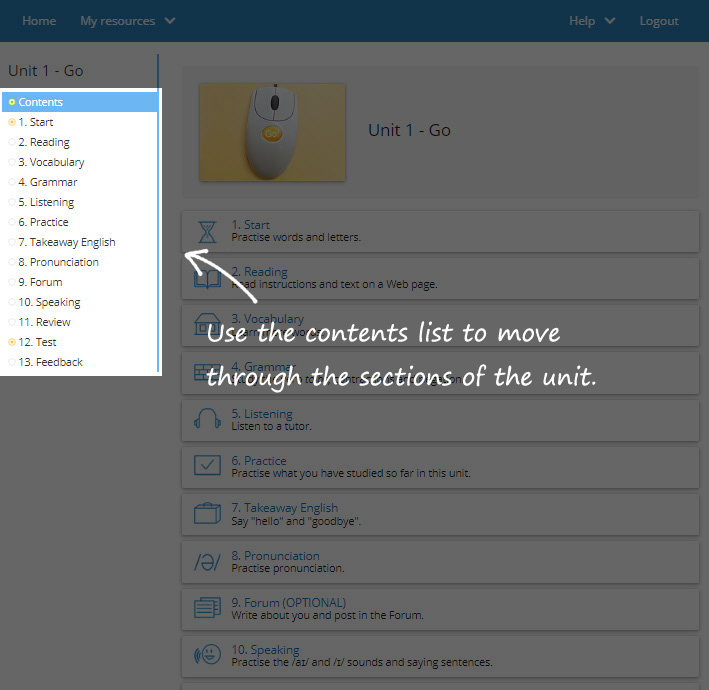Viewport: 709px width, 690px height.
Task: Click the phonetic symbol icon for Pronunciation
Action: tap(207, 562)
